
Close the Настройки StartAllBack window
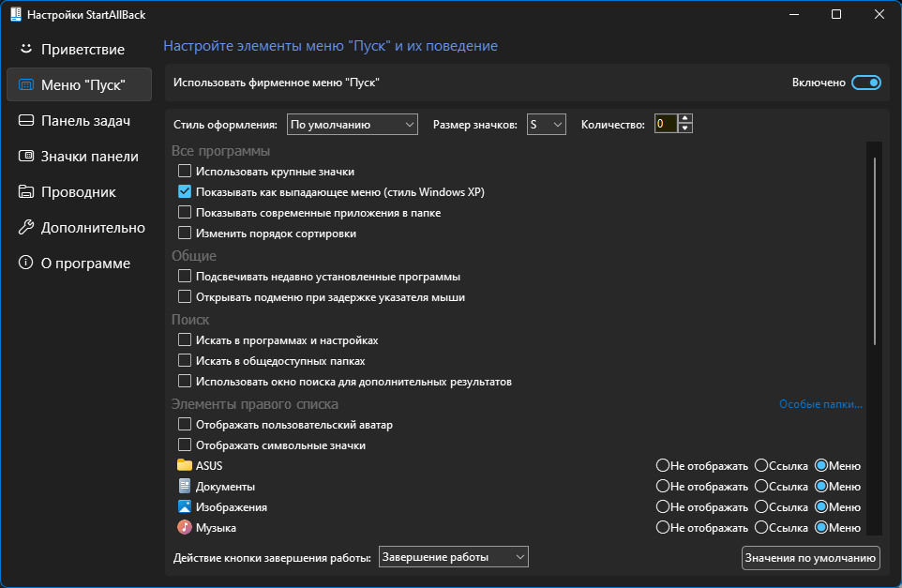click(x=879, y=14)
